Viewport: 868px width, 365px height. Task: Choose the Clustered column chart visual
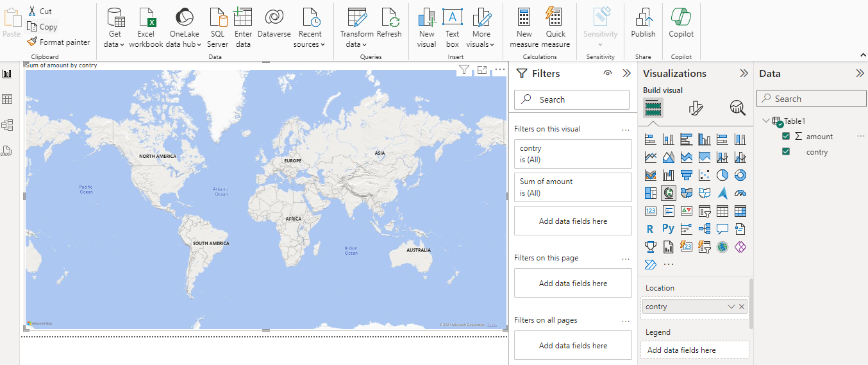[x=705, y=139]
